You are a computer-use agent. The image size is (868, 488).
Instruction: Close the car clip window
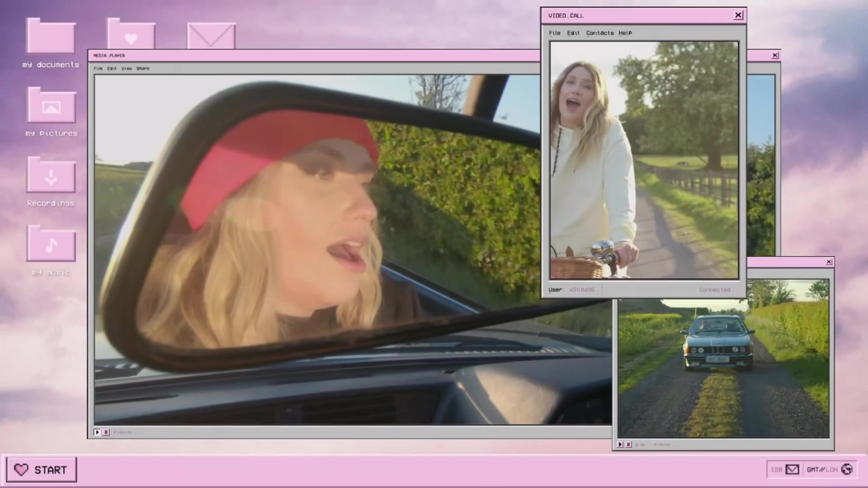829,262
